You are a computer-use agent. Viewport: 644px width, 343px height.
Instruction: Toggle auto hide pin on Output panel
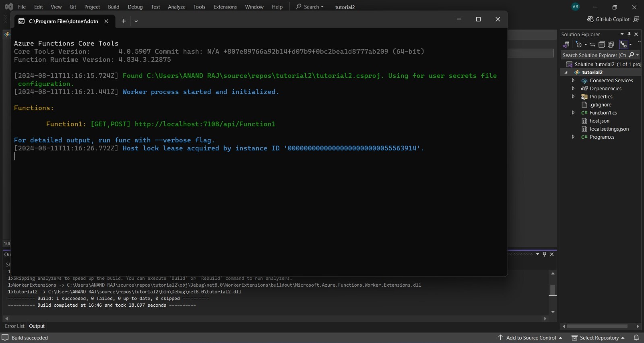pyautogui.click(x=545, y=254)
